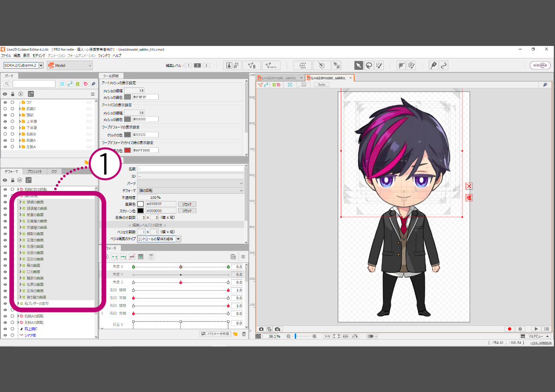This screenshot has width=555, height=392.
Task: Delete keys from selected parameter
Action: click(132, 256)
